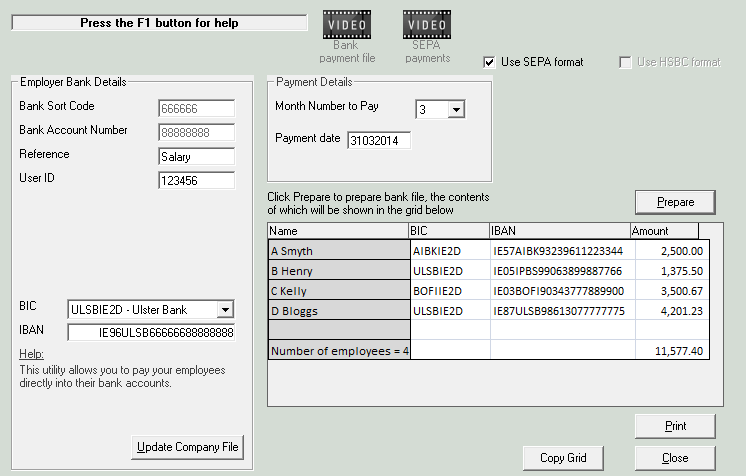
Task: Click the Help: underlined label
Action: [31, 354]
